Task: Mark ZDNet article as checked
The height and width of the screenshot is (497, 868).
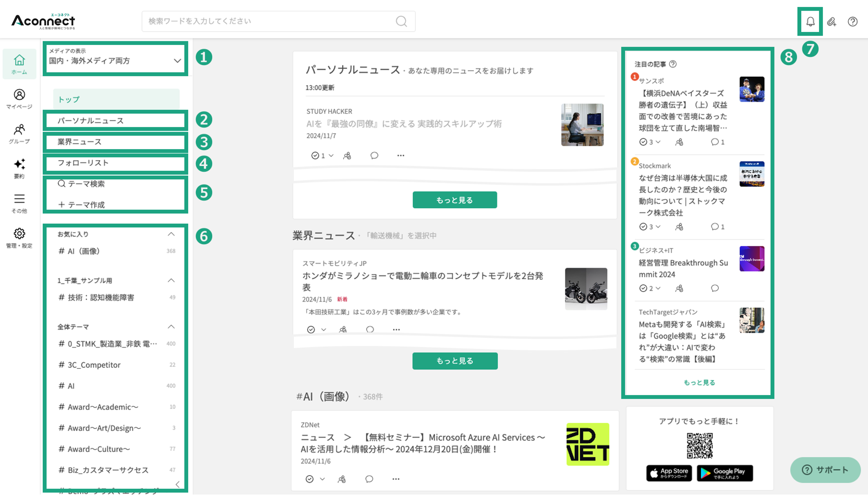Action: pyautogui.click(x=309, y=479)
